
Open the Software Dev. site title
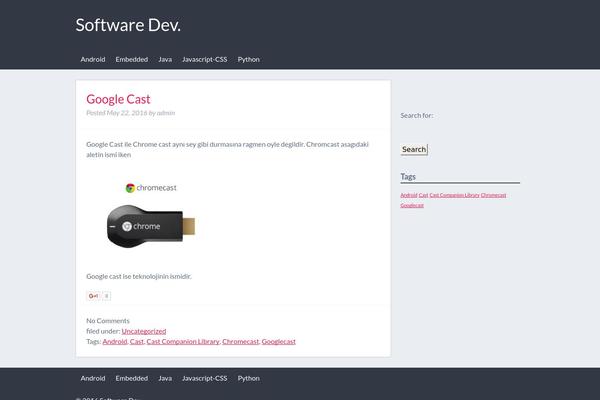(x=128, y=25)
